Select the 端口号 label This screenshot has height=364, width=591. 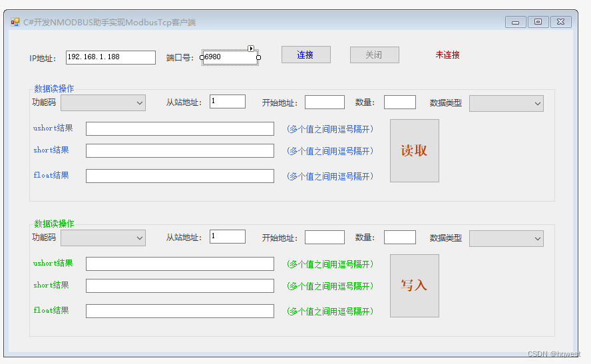[180, 58]
